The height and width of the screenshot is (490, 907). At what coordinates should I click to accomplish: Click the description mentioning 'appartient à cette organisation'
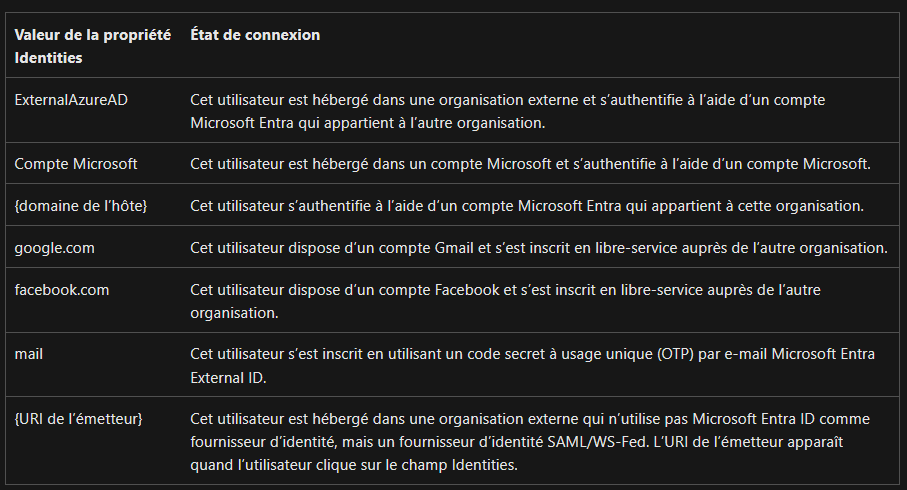point(526,205)
